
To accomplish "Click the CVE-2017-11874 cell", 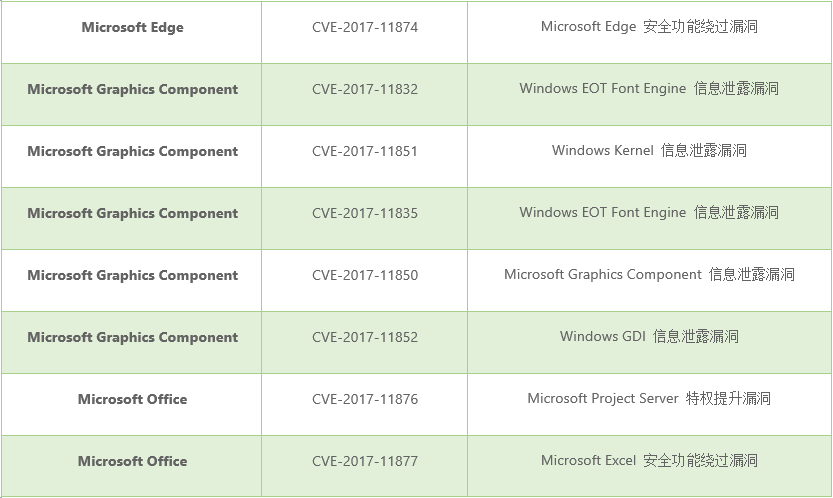I will pos(364,28).
